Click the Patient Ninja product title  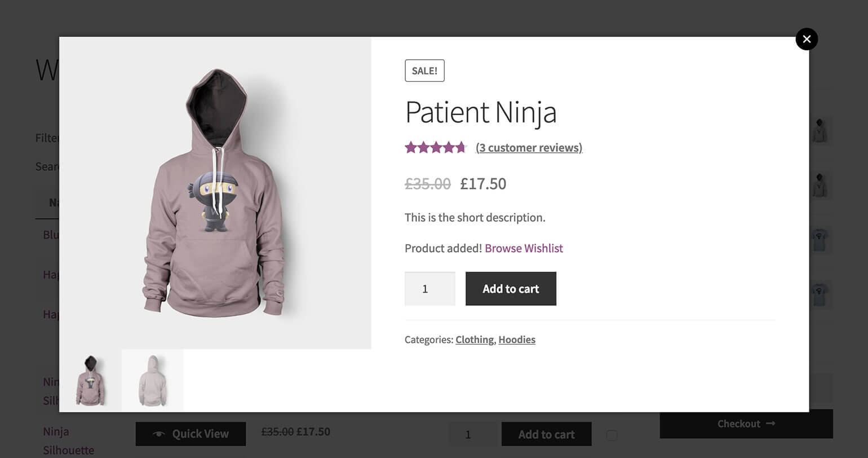(x=481, y=112)
